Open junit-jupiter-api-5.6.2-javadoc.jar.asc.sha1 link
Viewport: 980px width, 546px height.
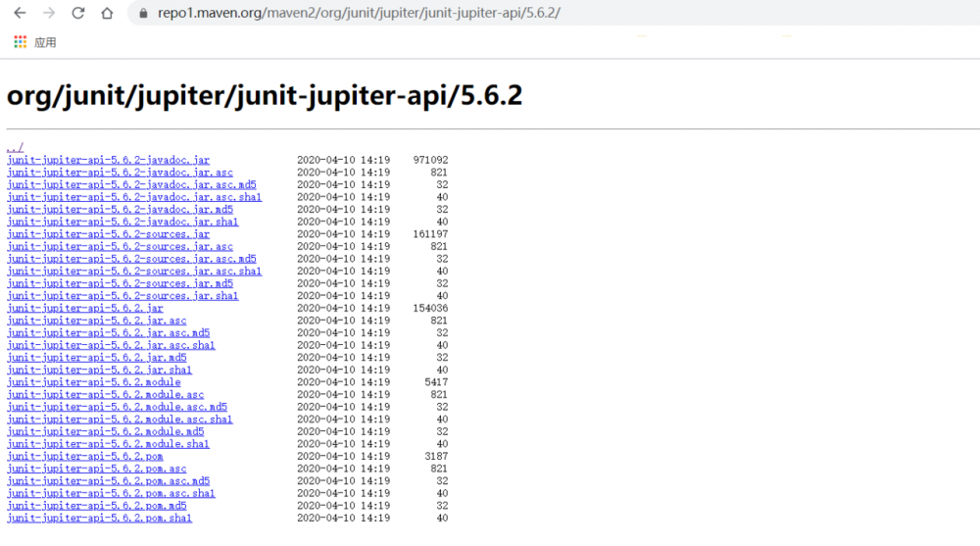point(134,197)
